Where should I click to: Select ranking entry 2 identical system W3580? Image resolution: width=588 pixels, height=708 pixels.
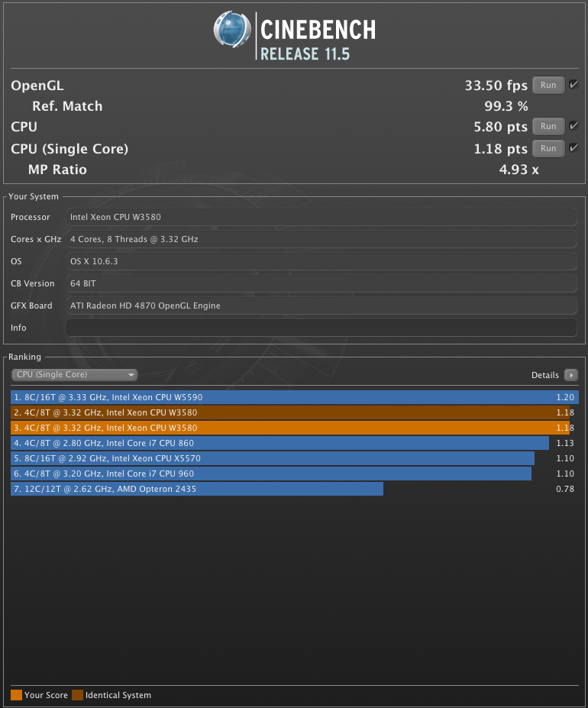click(295, 412)
